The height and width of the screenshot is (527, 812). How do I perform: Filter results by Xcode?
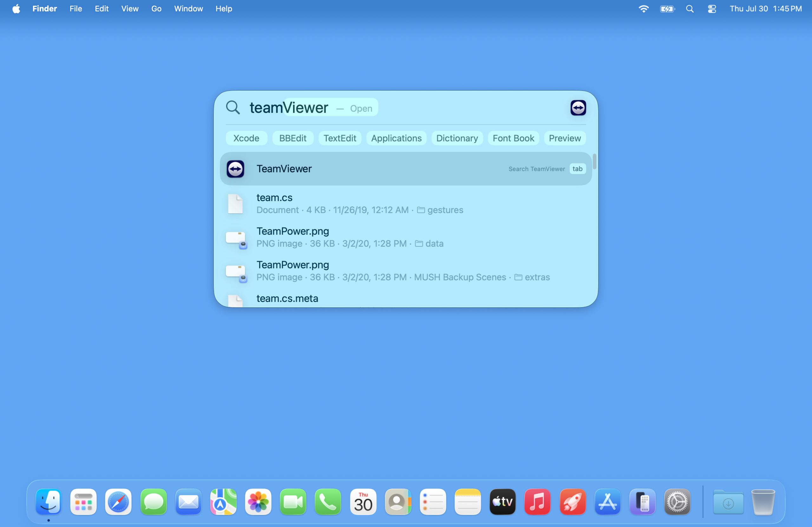pos(246,138)
